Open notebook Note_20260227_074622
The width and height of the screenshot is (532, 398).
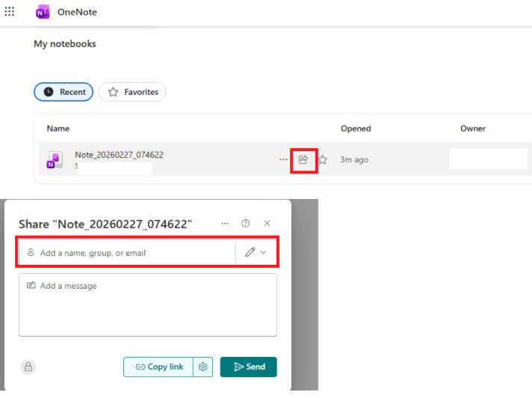click(x=119, y=155)
